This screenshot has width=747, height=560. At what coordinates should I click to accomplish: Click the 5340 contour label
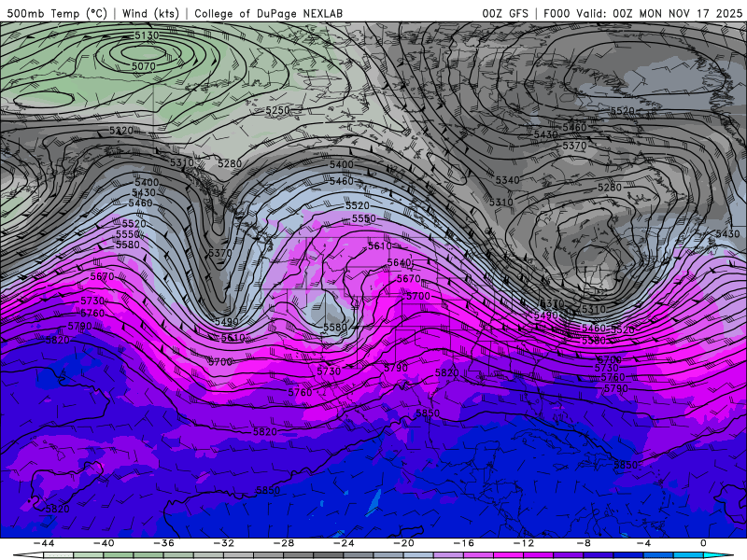507,180
